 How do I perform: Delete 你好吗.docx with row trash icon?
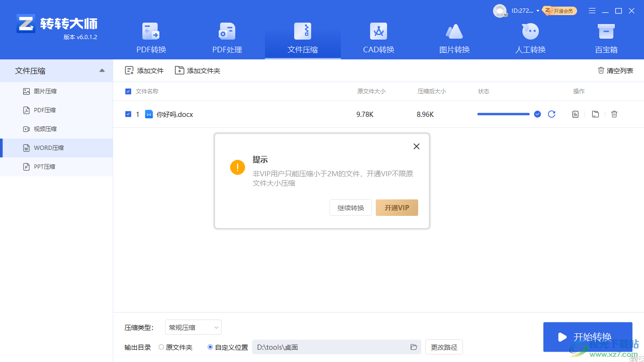614,114
